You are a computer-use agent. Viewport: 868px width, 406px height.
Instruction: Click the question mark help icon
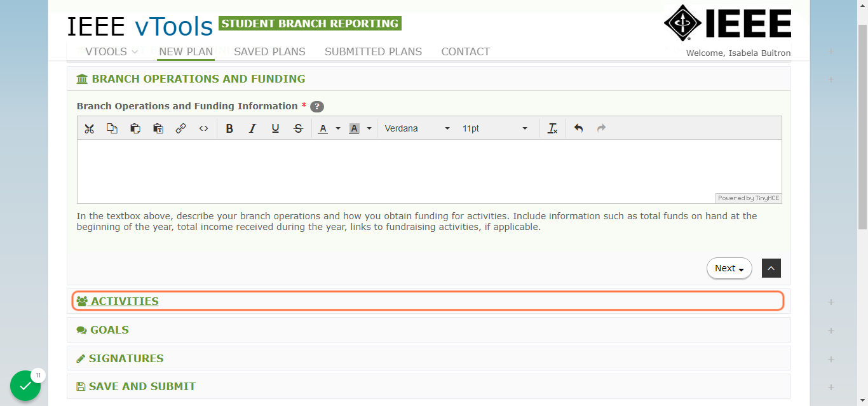(317, 107)
